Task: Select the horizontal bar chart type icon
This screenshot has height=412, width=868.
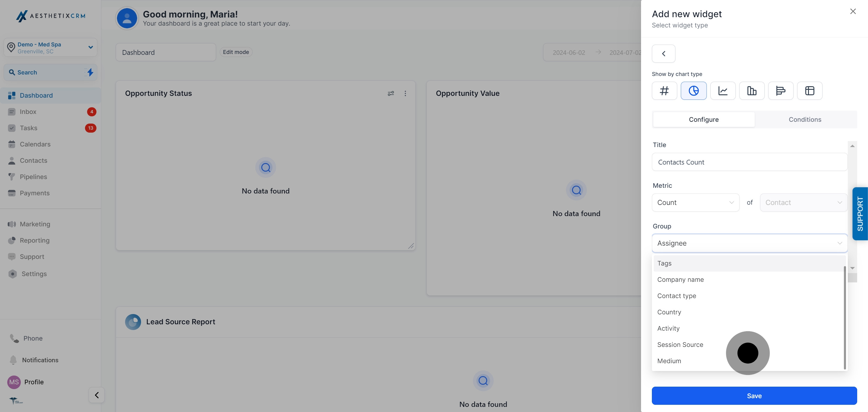Action: [780, 91]
